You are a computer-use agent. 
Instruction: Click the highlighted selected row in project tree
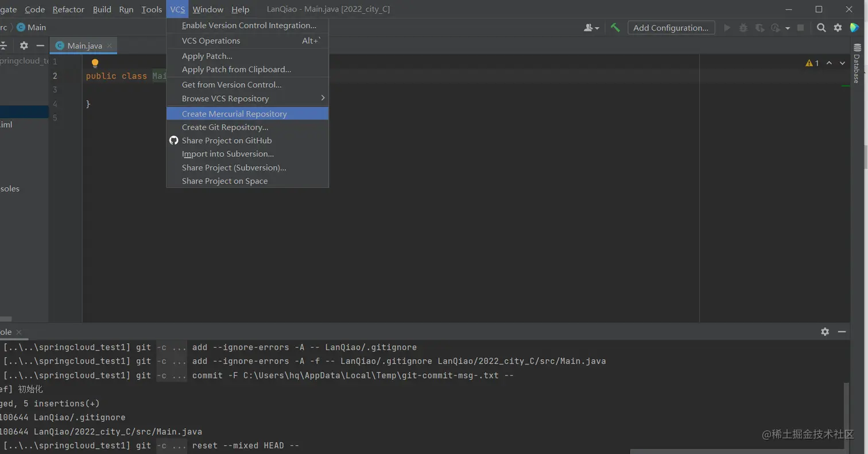click(24, 111)
